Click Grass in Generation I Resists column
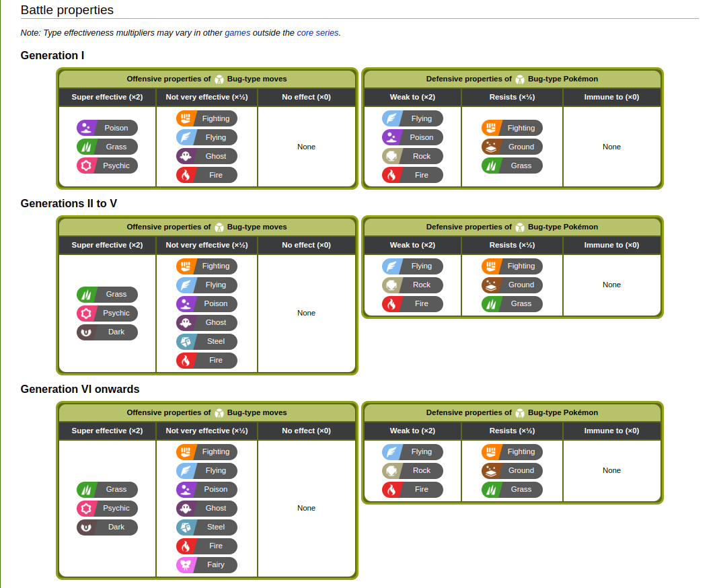The width and height of the screenshot is (717, 588). pyautogui.click(x=512, y=166)
